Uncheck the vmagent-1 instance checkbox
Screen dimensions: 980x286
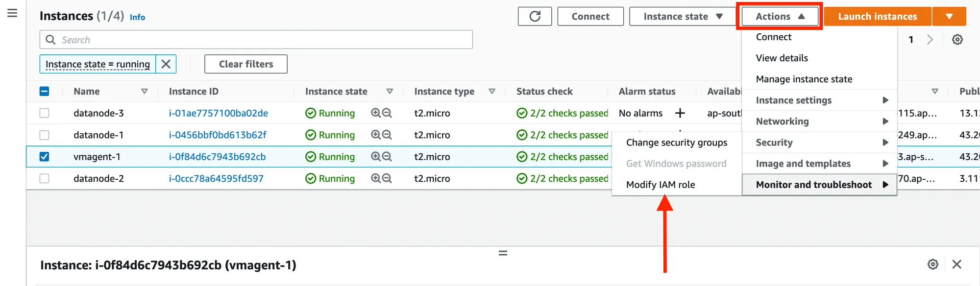(x=44, y=157)
